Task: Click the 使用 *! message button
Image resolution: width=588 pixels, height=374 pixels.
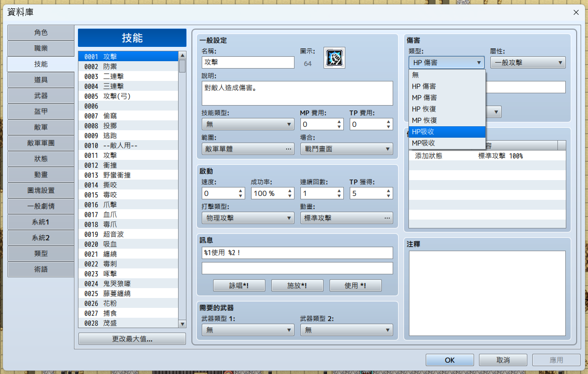Action: [x=355, y=286]
